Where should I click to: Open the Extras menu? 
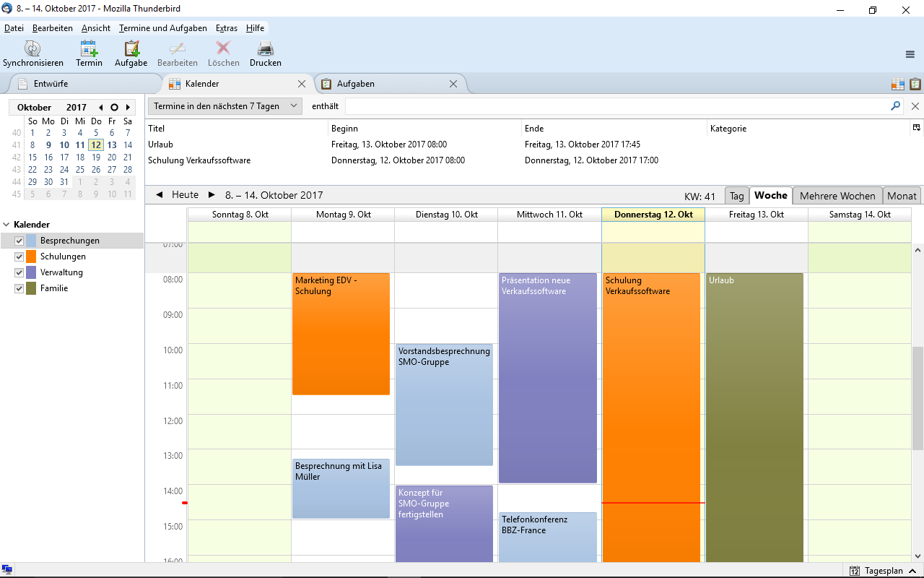click(x=227, y=28)
